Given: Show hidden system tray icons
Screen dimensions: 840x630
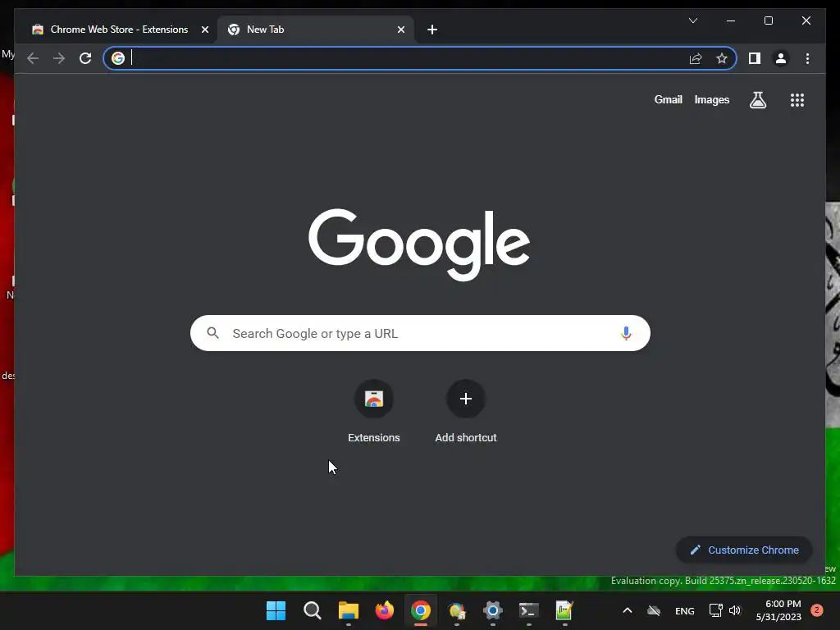Looking at the screenshot, I should (x=628, y=610).
